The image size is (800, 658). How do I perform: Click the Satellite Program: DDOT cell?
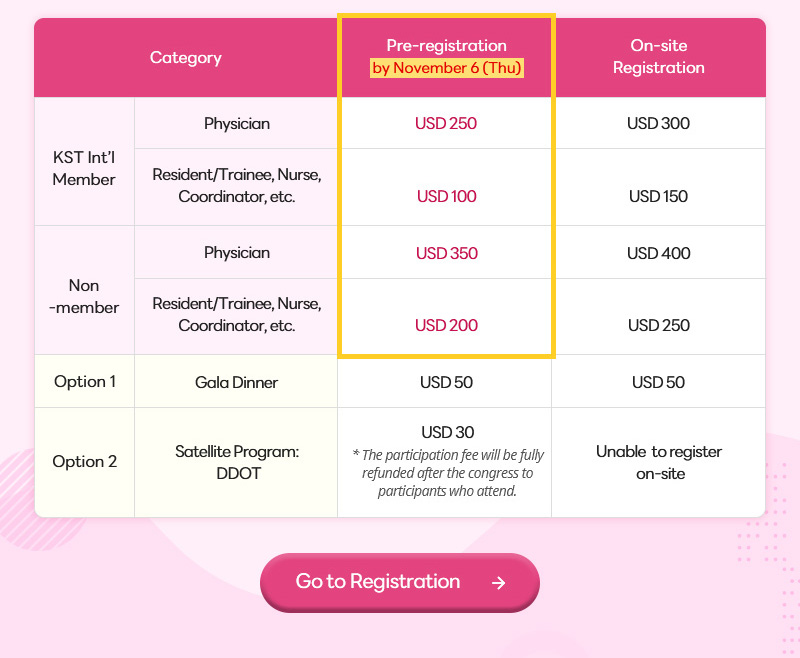pyautogui.click(x=236, y=462)
